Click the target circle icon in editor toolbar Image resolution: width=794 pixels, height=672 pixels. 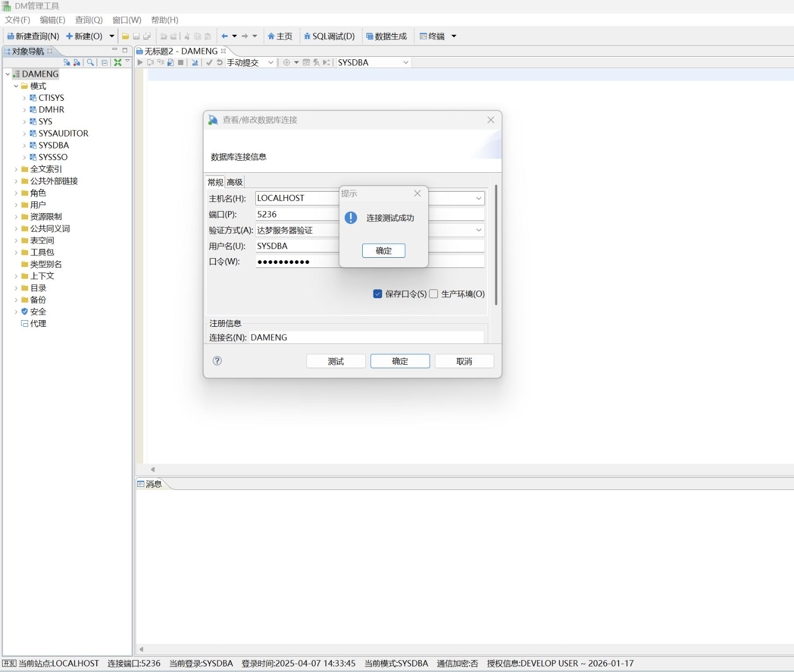click(286, 62)
